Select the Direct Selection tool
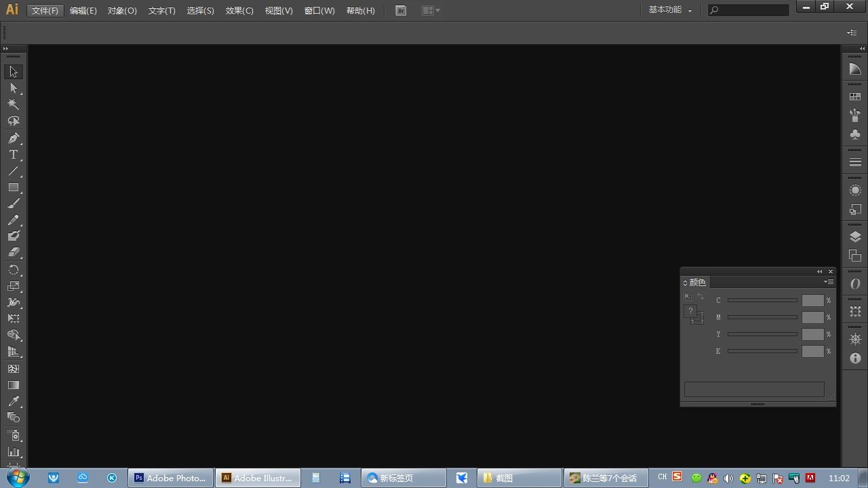Viewport: 868px width, 488px height. [14, 88]
